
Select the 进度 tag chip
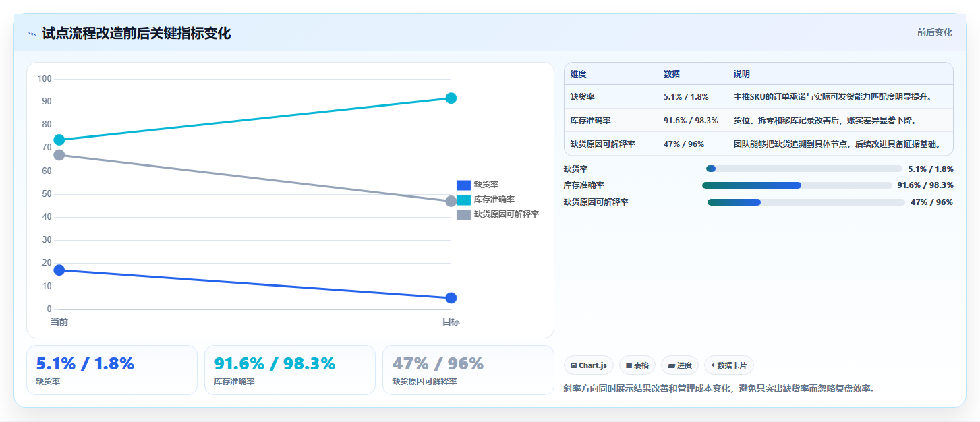click(680, 365)
